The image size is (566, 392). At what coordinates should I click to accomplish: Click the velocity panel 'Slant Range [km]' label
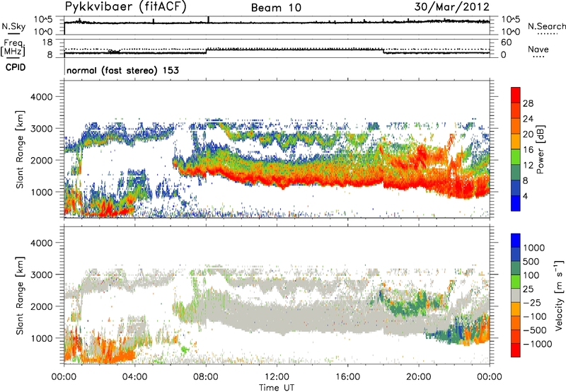pos(20,295)
